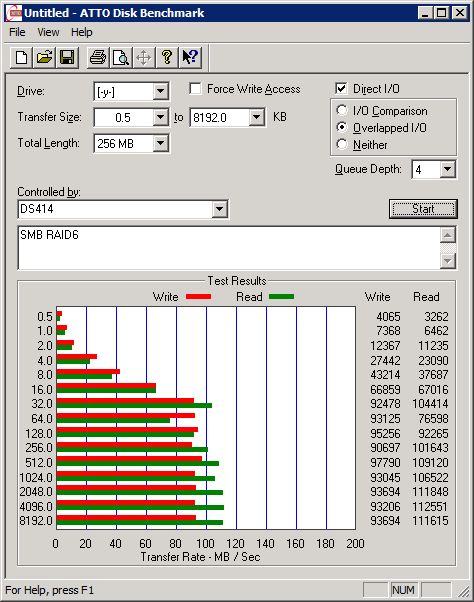Enable Force Write Access checkbox
Screen dimensions: 474x602
195,89
